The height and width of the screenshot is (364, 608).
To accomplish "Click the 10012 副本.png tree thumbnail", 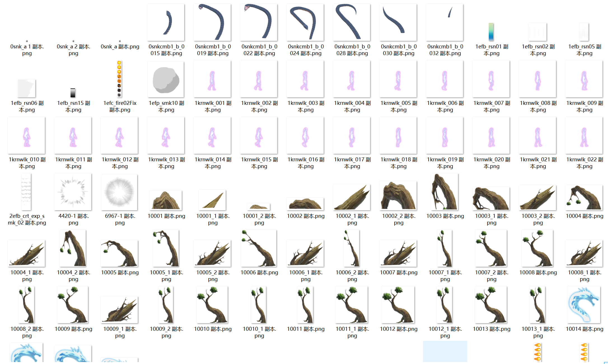I will coord(398,305).
